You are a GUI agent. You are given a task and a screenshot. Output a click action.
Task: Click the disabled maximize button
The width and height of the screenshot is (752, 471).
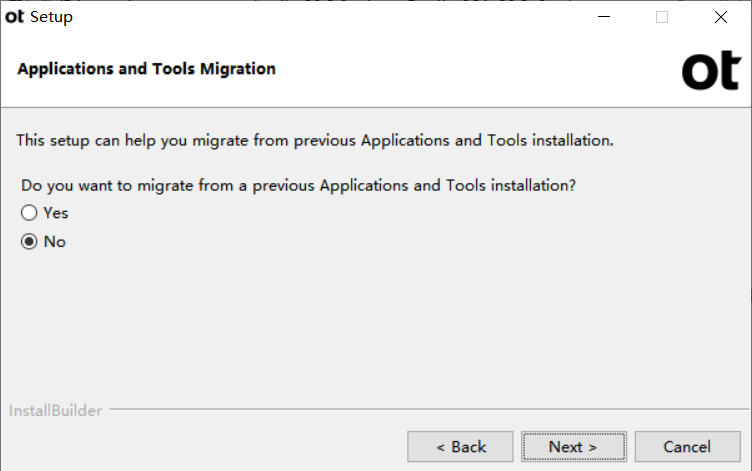[662, 17]
